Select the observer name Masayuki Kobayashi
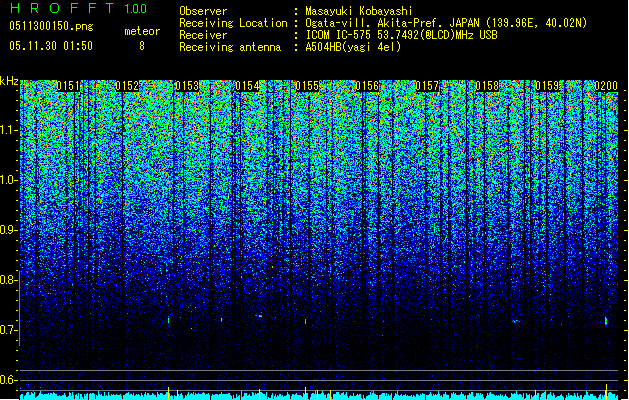 coord(358,11)
